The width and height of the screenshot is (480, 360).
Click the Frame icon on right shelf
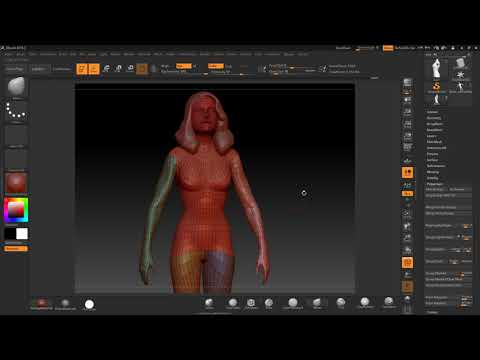tap(407, 214)
